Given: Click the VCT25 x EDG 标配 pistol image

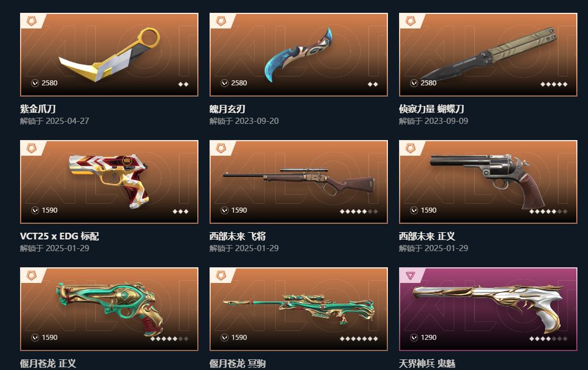Looking at the screenshot, I should pos(109,181).
